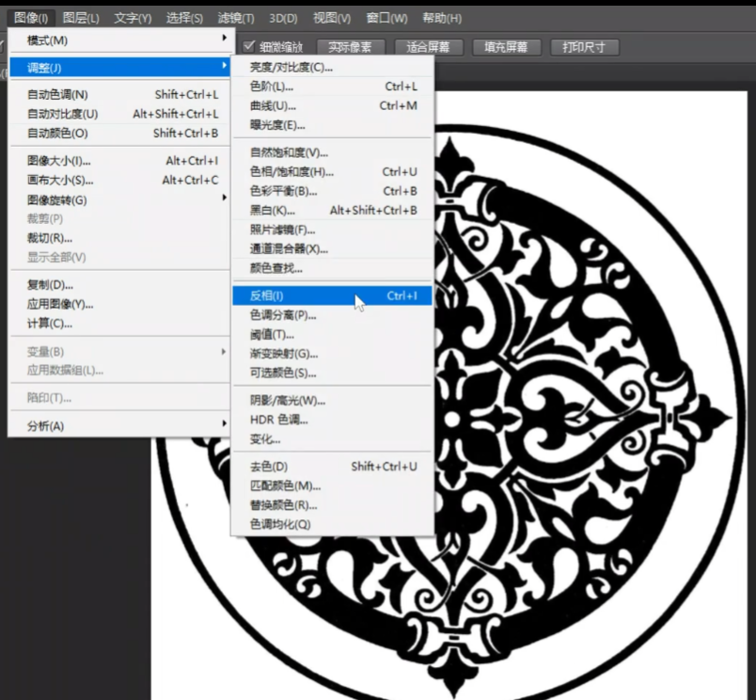Open 黑白(K)... adjustment
Image resolution: width=756 pixels, height=700 pixels.
coord(332,211)
